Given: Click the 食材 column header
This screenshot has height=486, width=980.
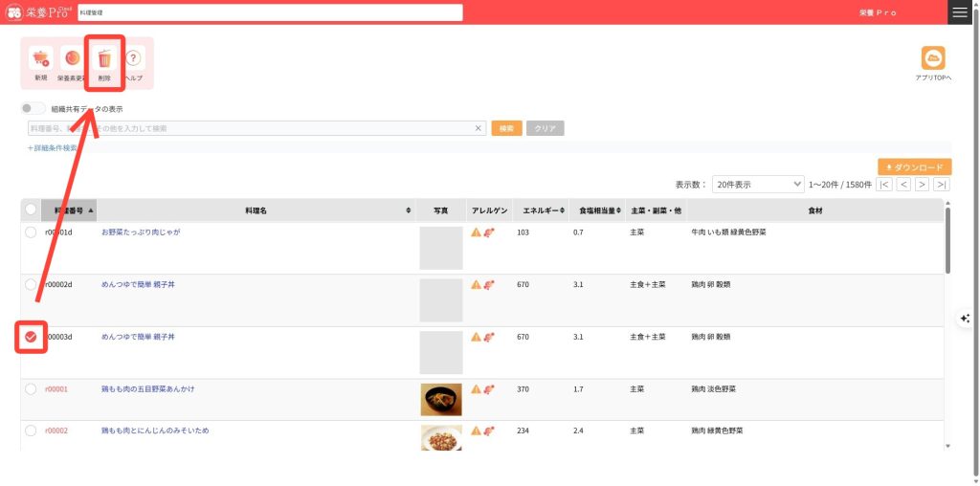Looking at the screenshot, I should point(815,210).
